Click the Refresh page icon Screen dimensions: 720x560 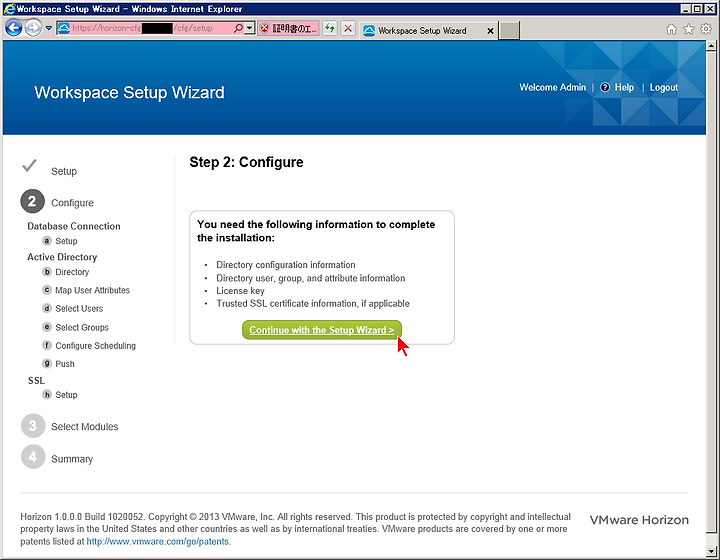[330, 28]
